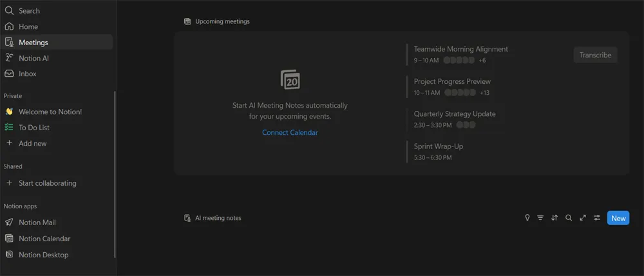The image size is (644, 276).
Task: Click the magnifier icon in meeting notes toolbar
Action: pos(569,218)
